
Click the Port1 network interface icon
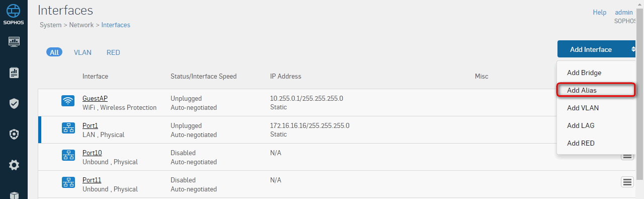click(x=68, y=128)
